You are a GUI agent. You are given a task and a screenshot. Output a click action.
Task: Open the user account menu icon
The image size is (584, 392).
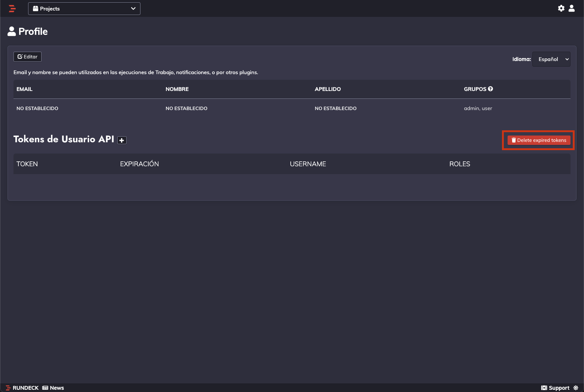572,8
